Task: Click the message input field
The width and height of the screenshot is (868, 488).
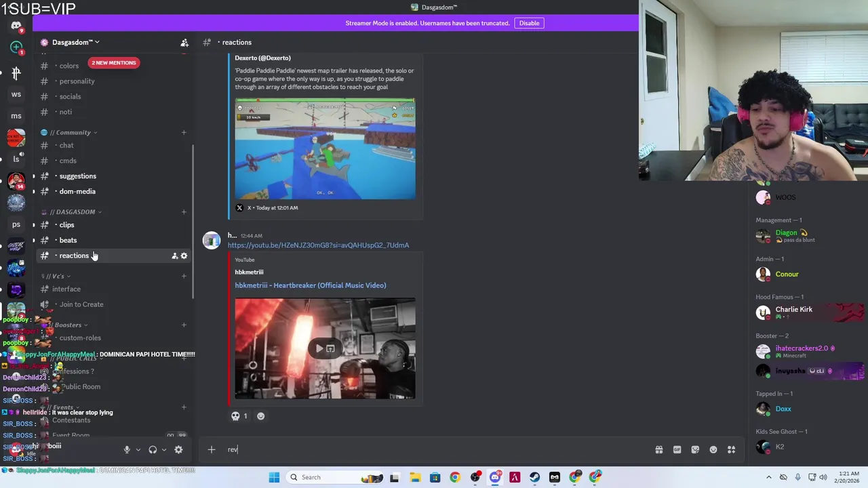Action: coord(437,449)
